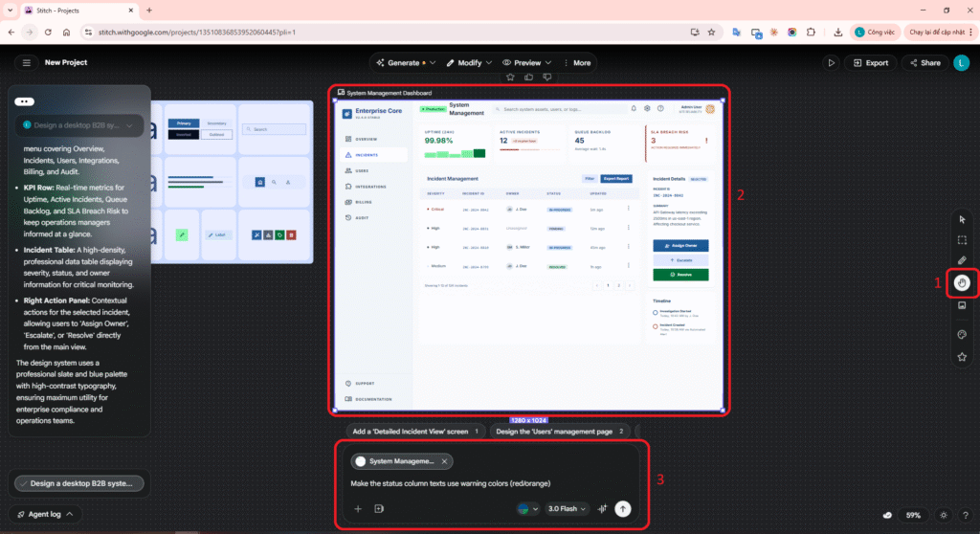Select the hand pan tool
This screenshot has width=980, height=534.
[962, 282]
